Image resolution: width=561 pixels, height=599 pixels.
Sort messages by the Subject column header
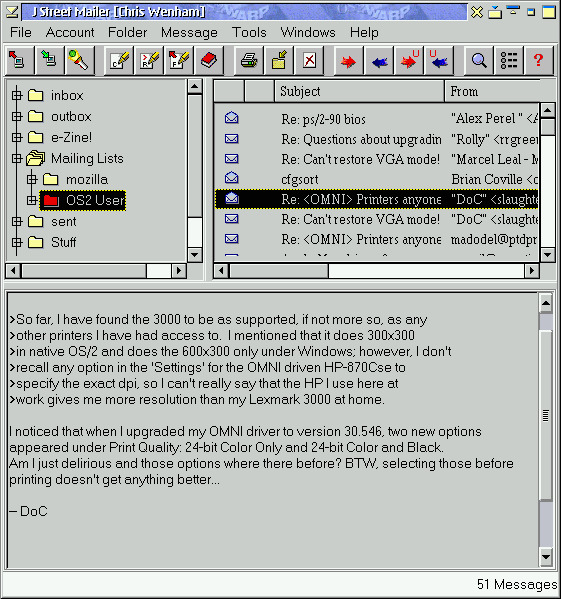[x=359, y=91]
